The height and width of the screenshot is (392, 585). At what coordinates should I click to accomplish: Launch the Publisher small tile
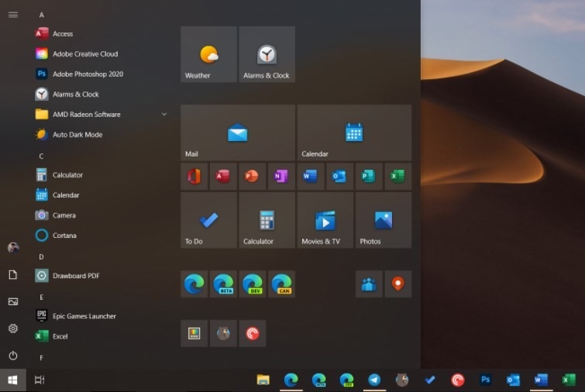(x=369, y=176)
